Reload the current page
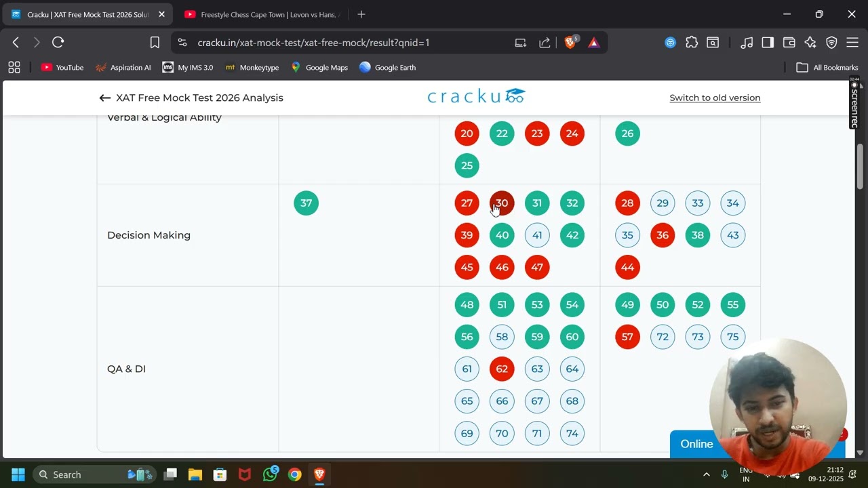This screenshot has height=488, width=868. 58,43
